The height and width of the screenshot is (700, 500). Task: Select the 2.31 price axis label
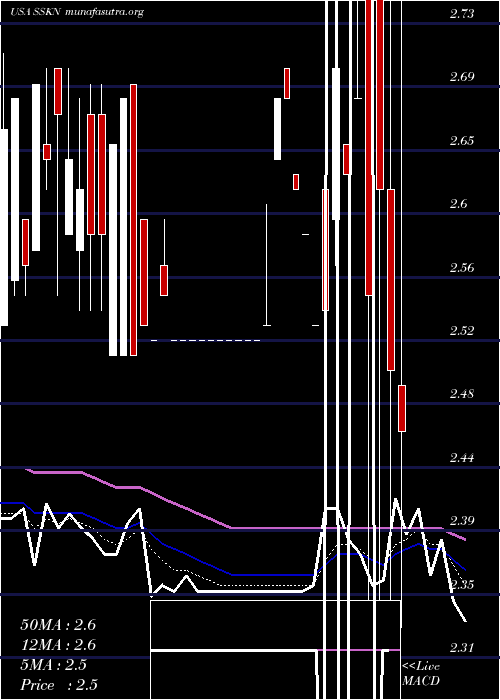coord(462,648)
